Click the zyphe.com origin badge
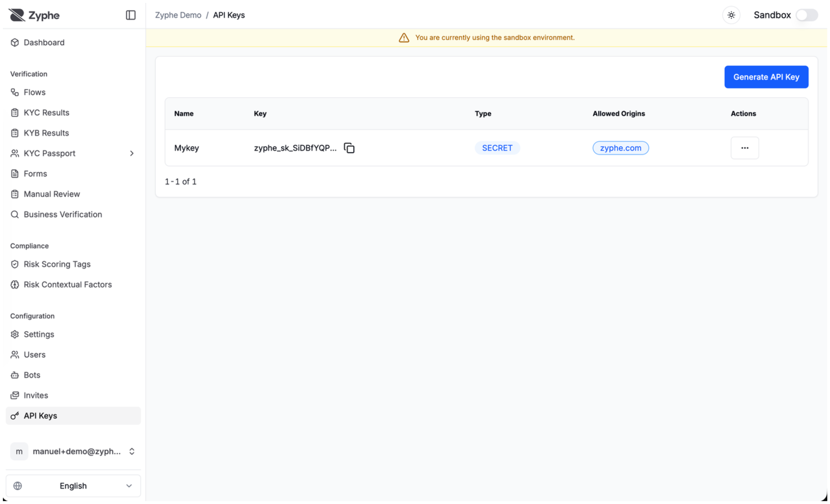This screenshot has height=504, width=830. pos(620,148)
